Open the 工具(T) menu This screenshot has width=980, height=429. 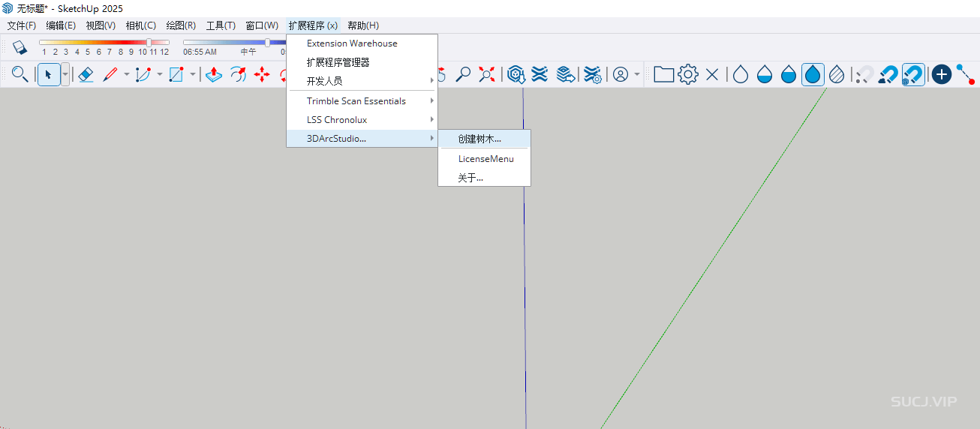(x=221, y=25)
